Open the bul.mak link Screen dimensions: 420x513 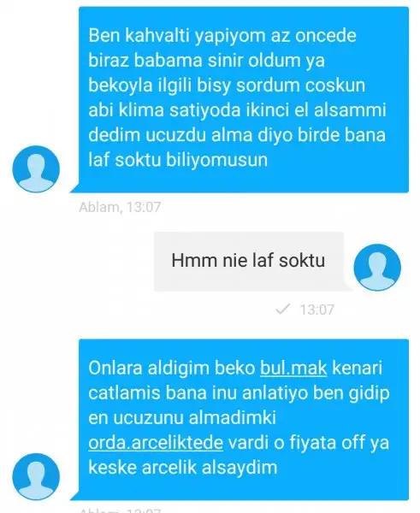pyautogui.click(x=293, y=368)
